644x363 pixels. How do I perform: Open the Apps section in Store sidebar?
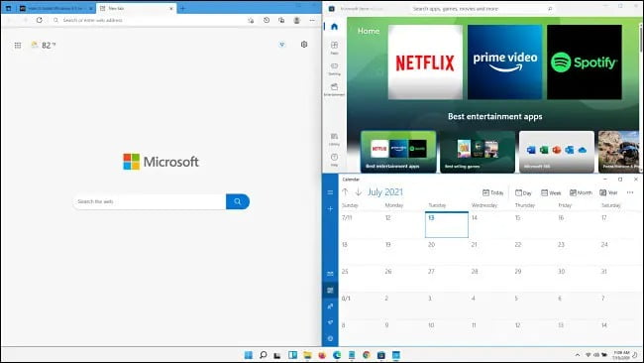coord(334,48)
